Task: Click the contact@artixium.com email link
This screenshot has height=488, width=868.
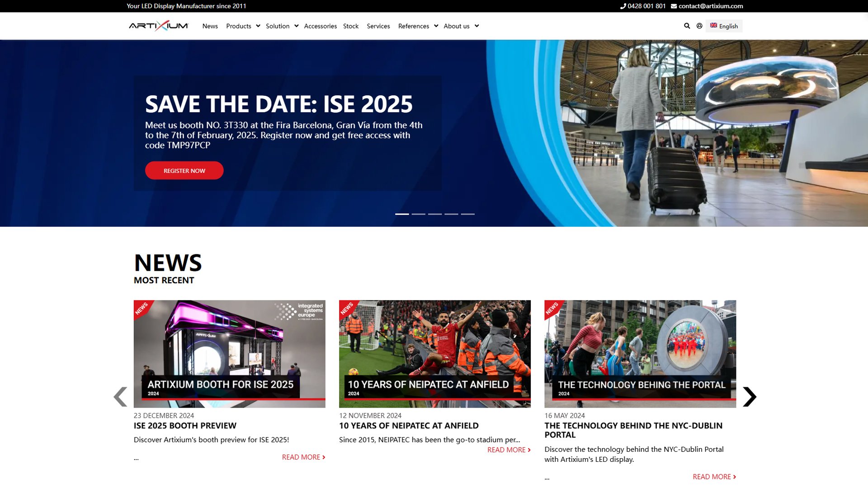Action: tap(710, 6)
